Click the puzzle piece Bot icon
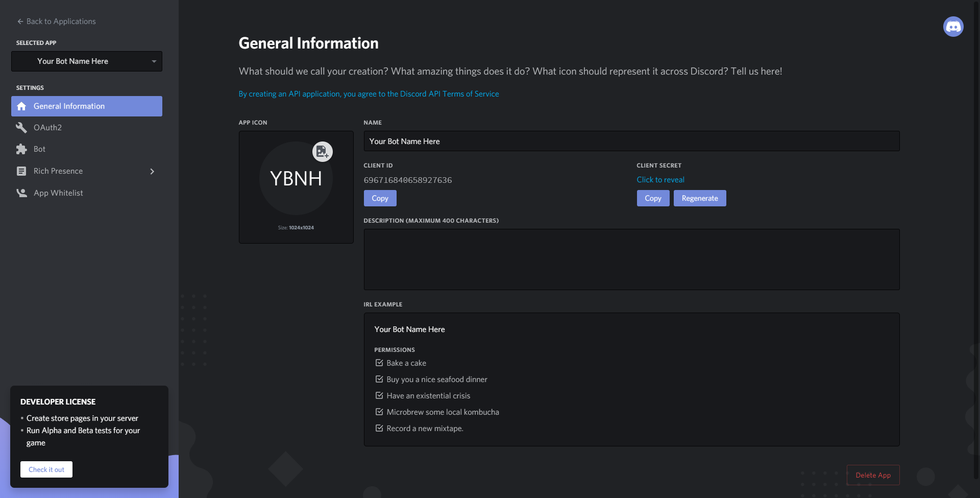This screenshot has width=980, height=498. (x=21, y=149)
